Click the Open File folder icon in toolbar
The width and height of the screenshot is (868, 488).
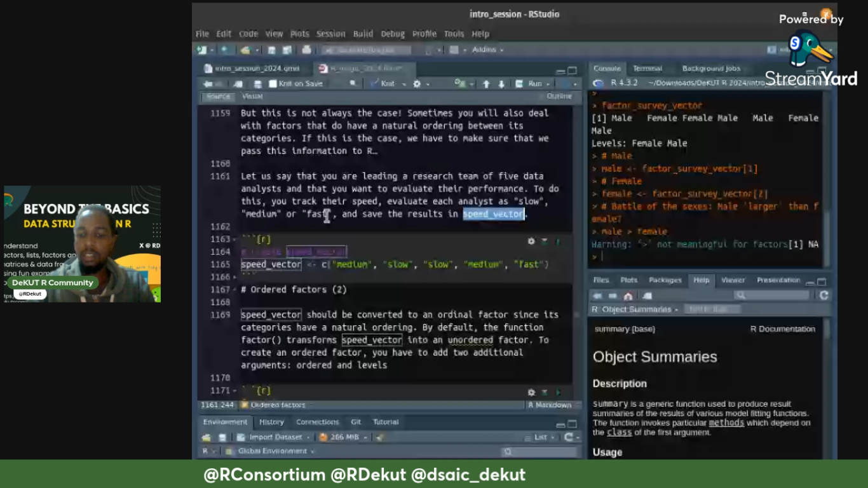pyautogui.click(x=245, y=50)
